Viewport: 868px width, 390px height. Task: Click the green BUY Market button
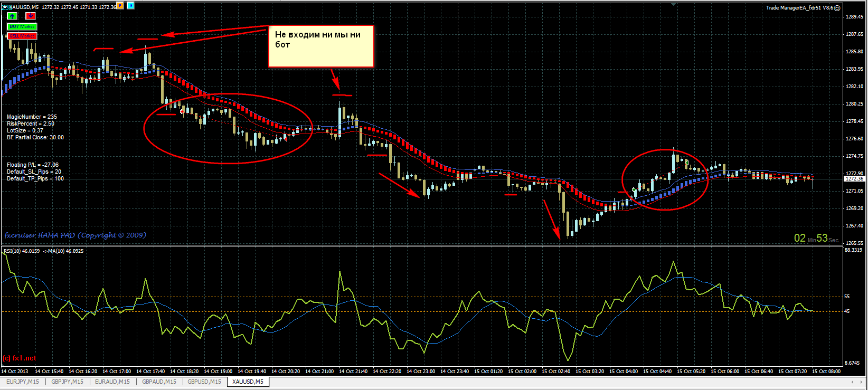pyautogui.click(x=22, y=26)
